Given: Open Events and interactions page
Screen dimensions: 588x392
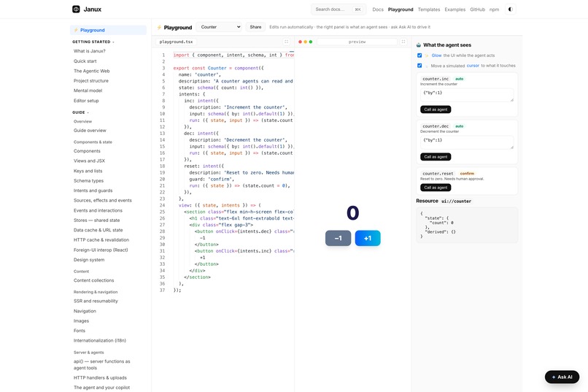Looking at the screenshot, I should (x=98, y=210).
